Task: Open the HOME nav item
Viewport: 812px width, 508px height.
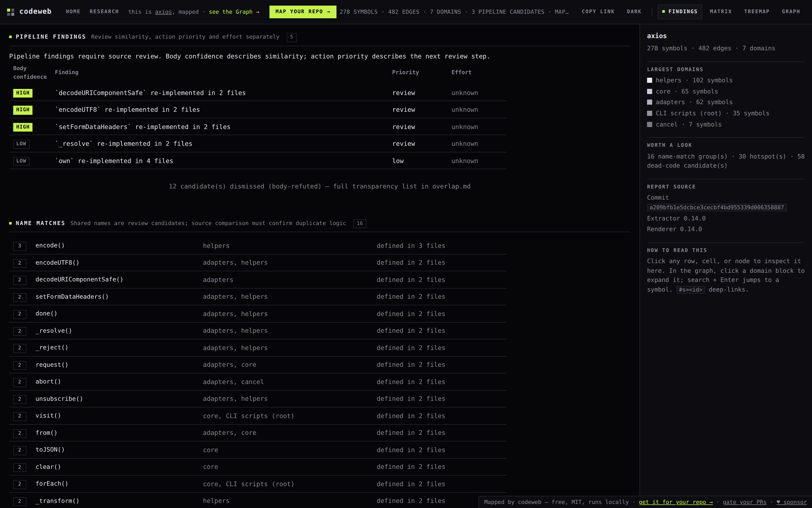Action: (73, 11)
